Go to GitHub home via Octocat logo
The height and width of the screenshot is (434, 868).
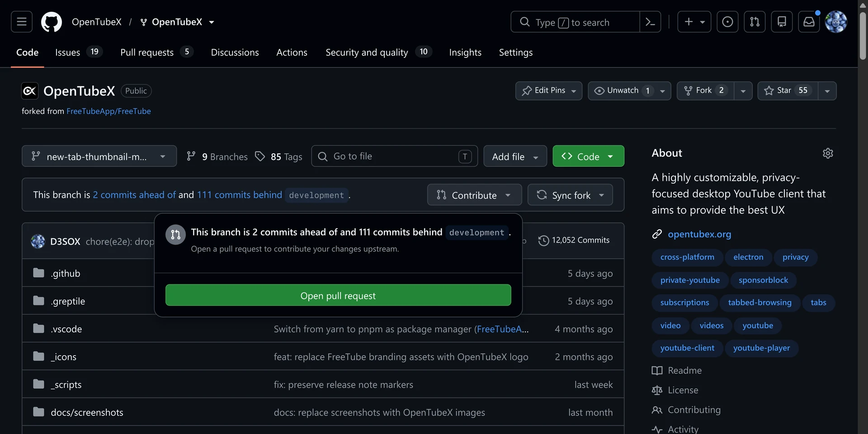click(52, 22)
